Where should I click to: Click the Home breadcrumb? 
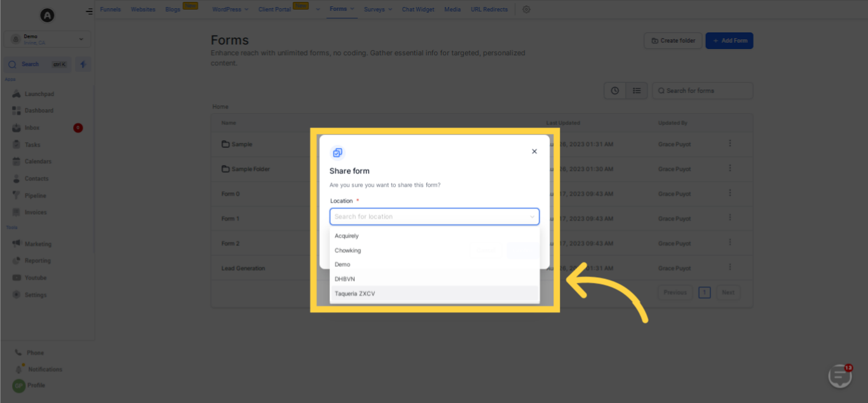(x=220, y=107)
